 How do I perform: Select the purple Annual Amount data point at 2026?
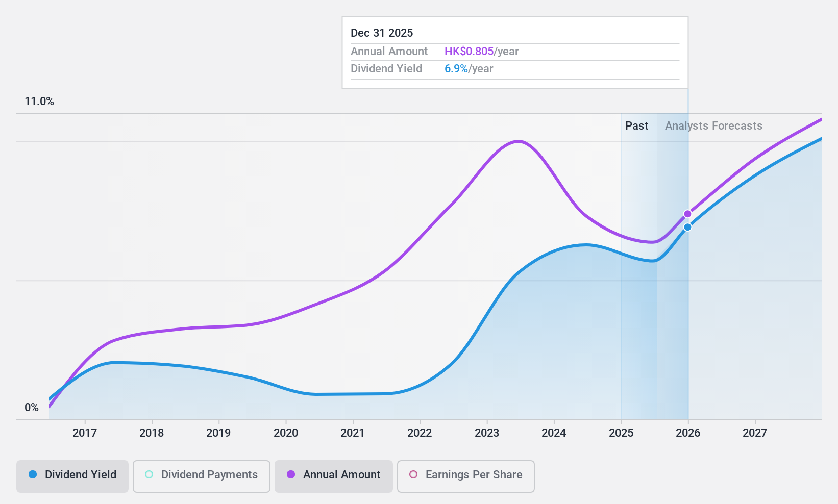tap(687, 214)
